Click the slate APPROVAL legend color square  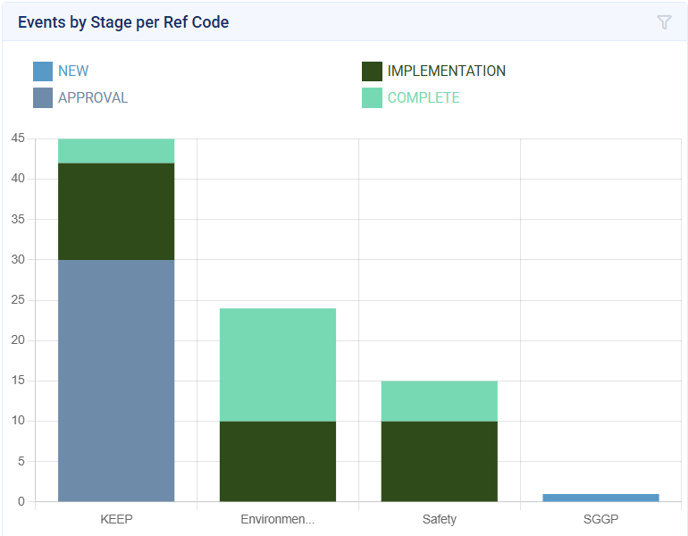point(43,98)
